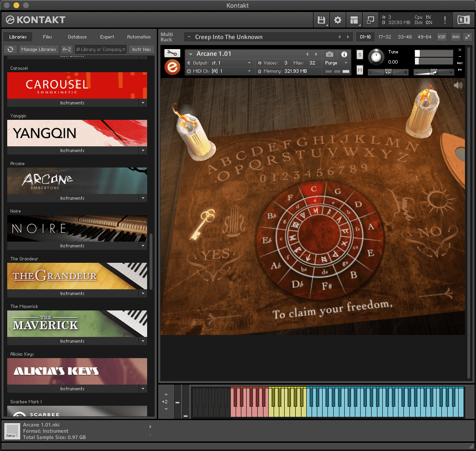Open the save/load files menu icon
The width and height of the screenshot is (476, 451).
(321, 20)
